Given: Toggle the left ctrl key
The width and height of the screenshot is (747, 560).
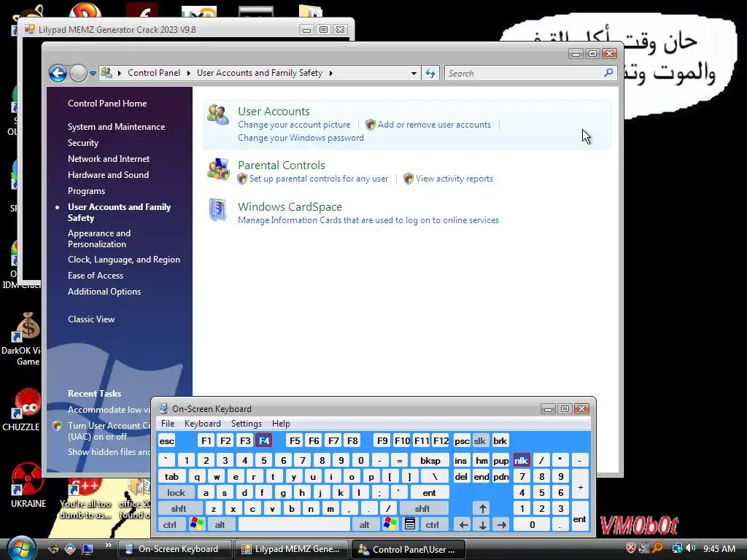Looking at the screenshot, I should pyautogui.click(x=170, y=525).
